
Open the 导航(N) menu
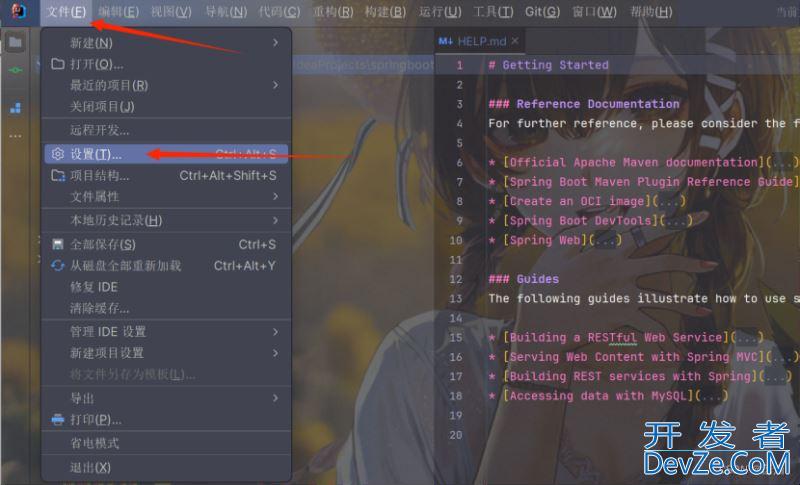click(226, 12)
